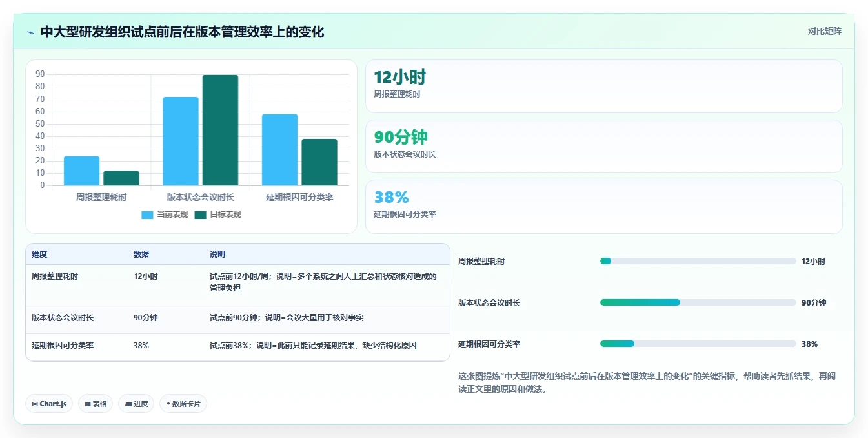This screenshot has width=868, height=438.
Task: Click the chart description paragraph text
Action: tap(647, 382)
